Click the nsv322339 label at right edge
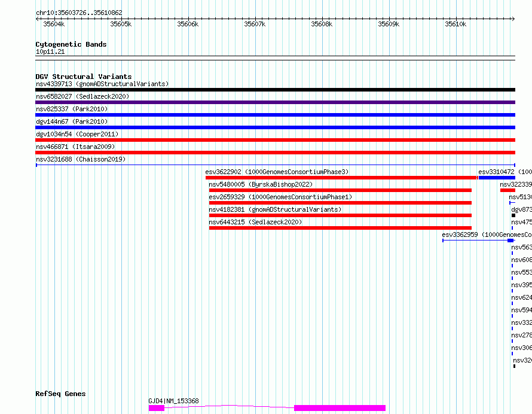Image resolution: width=532 pixels, height=414 pixels. click(516, 184)
